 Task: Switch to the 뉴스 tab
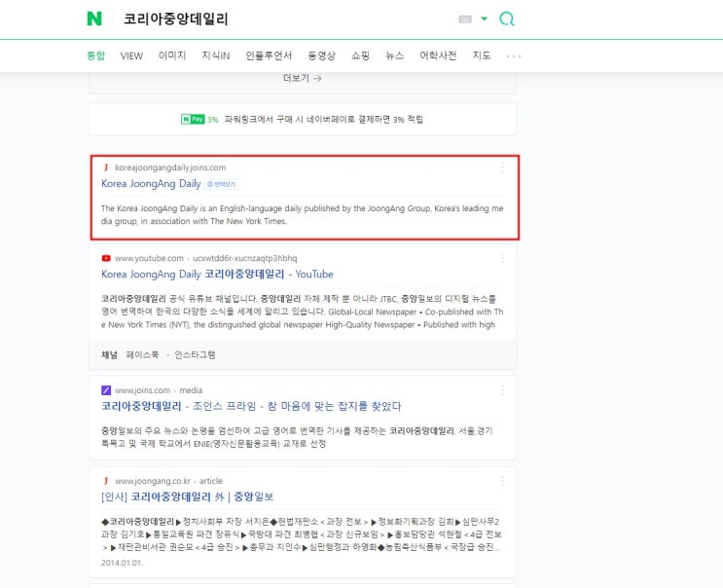tap(394, 55)
